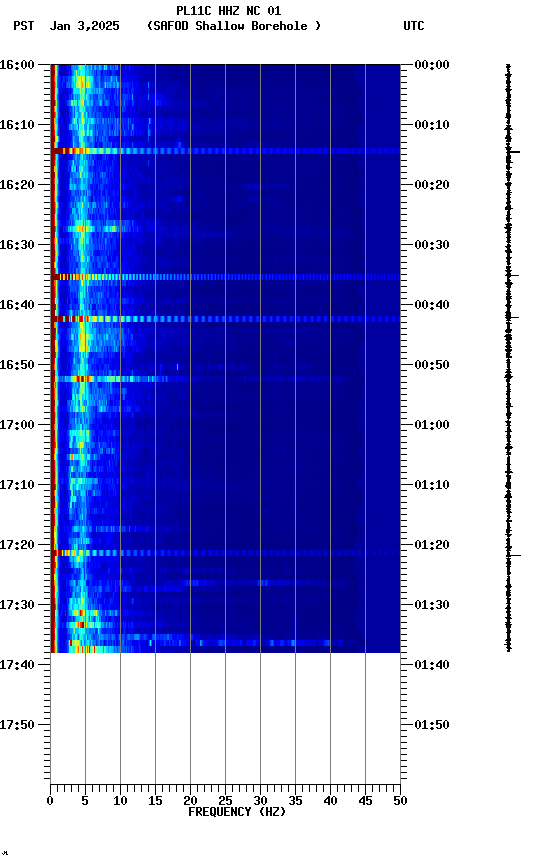Screen dimensions: 552x864
Task: Click the 17:20 PST time label
Action: [x=17, y=545]
